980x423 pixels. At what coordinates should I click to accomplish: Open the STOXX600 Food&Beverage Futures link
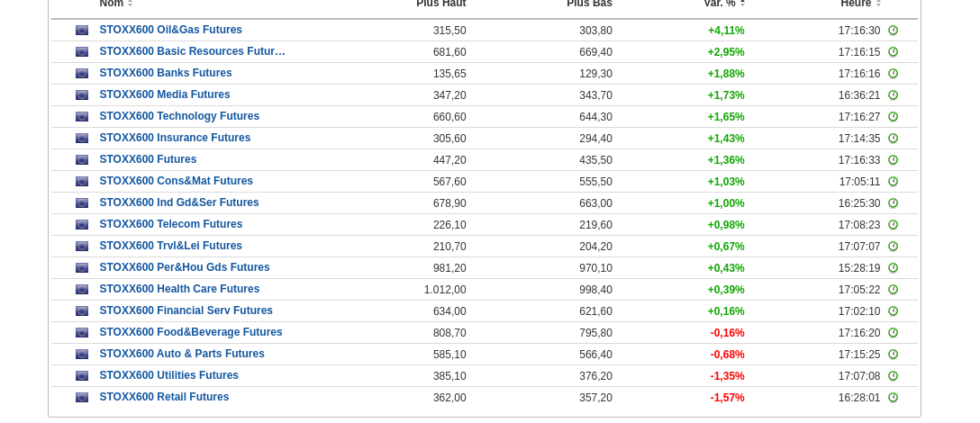pos(191,333)
